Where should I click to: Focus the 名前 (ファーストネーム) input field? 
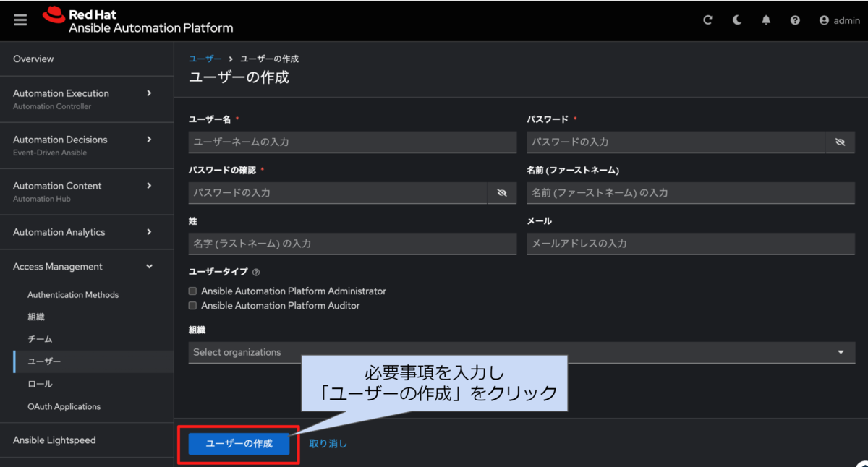(691, 193)
